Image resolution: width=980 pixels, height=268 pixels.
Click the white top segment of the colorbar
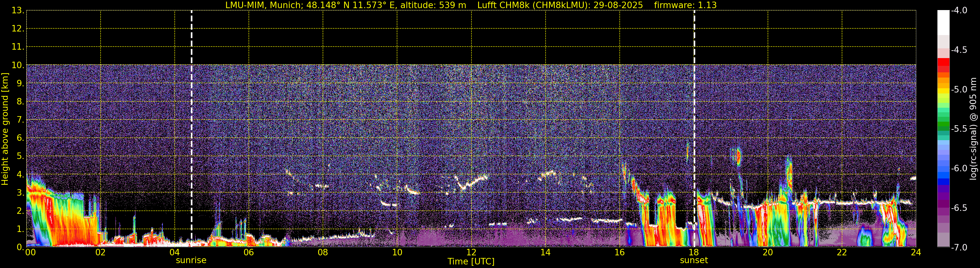click(944, 23)
